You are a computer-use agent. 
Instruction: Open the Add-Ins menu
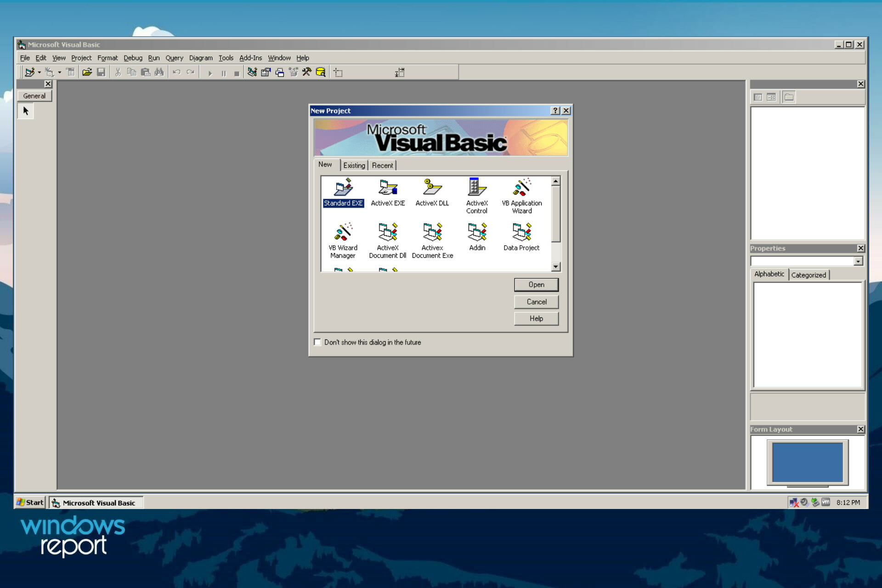click(250, 58)
